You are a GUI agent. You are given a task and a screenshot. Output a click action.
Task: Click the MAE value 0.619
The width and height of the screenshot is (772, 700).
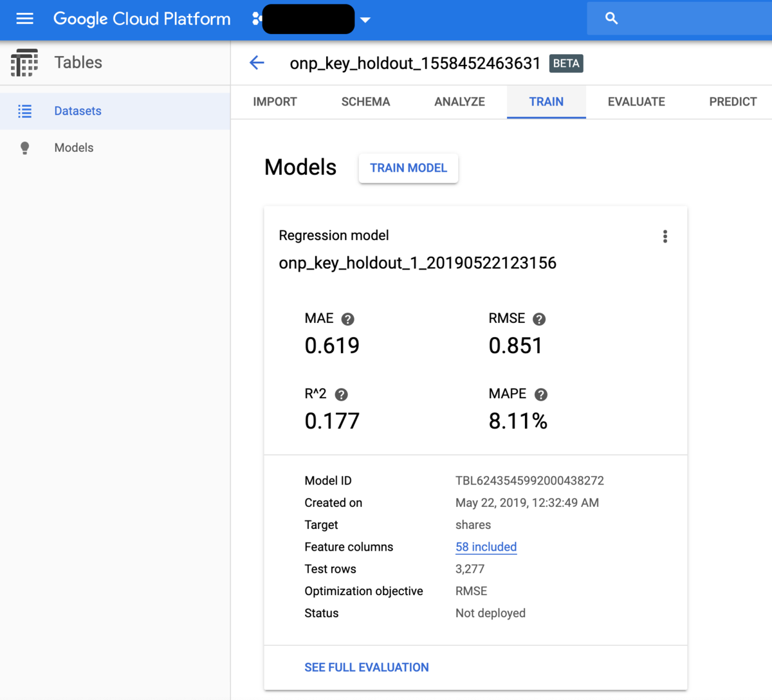(332, 345)
